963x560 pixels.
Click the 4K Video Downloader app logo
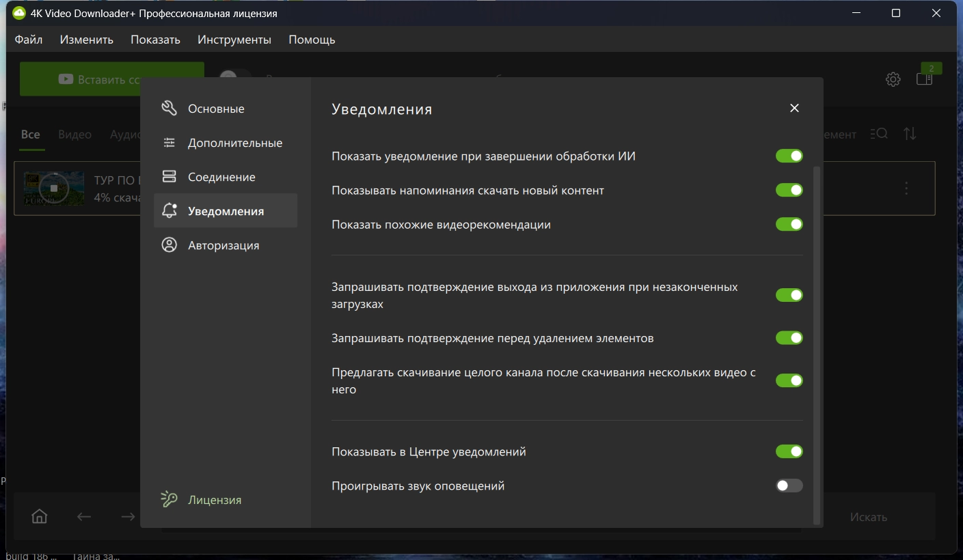click(x=19, y=14)
